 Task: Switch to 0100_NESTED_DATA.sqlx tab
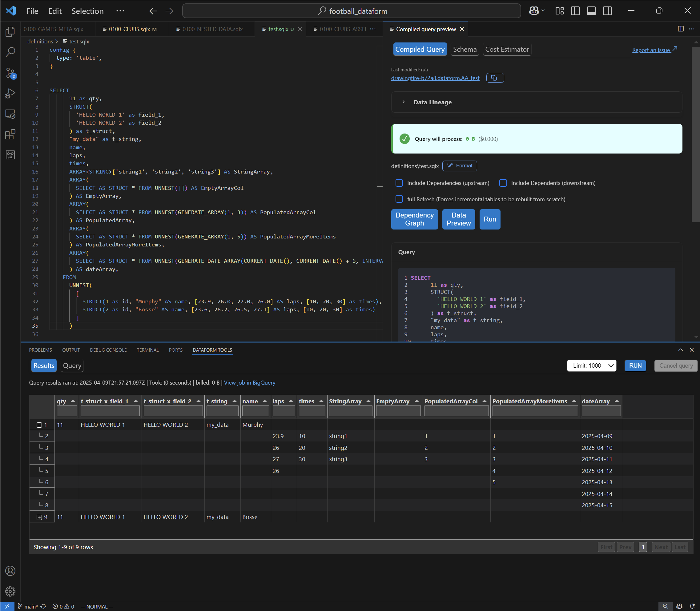(x=212, y=29)
